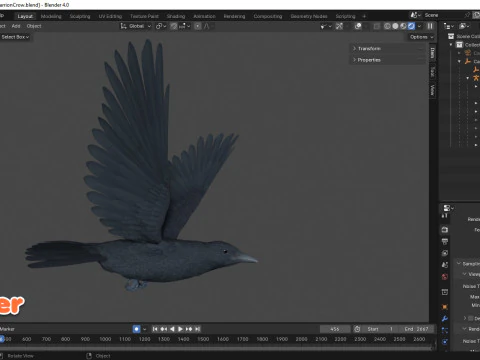Switch to the Rendering workspace

[x=234, y=16]
